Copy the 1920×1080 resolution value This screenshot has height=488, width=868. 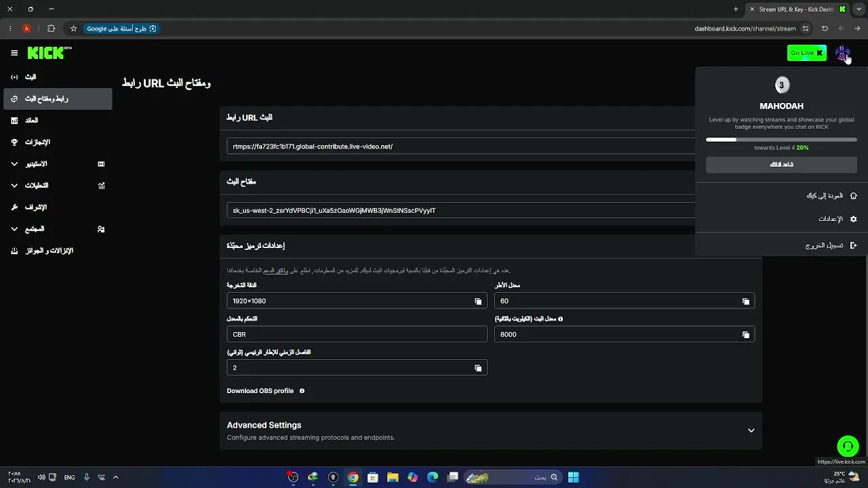pos(478,302)
